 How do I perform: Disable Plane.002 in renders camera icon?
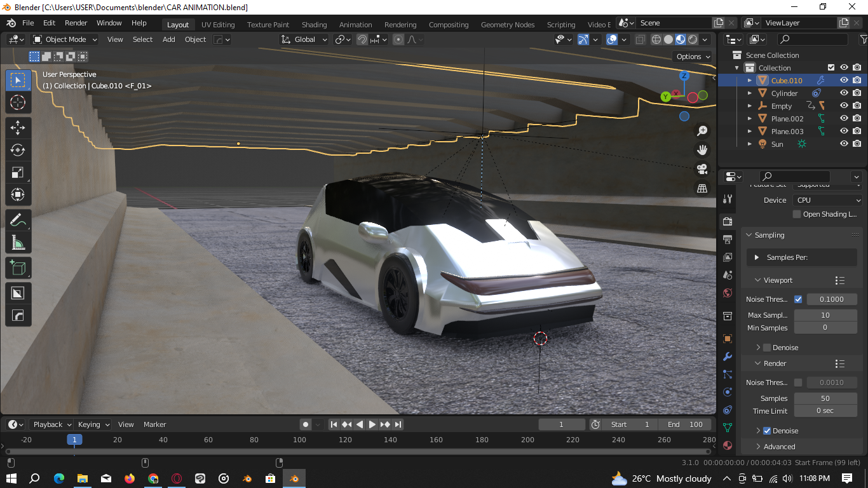[857, 118]
